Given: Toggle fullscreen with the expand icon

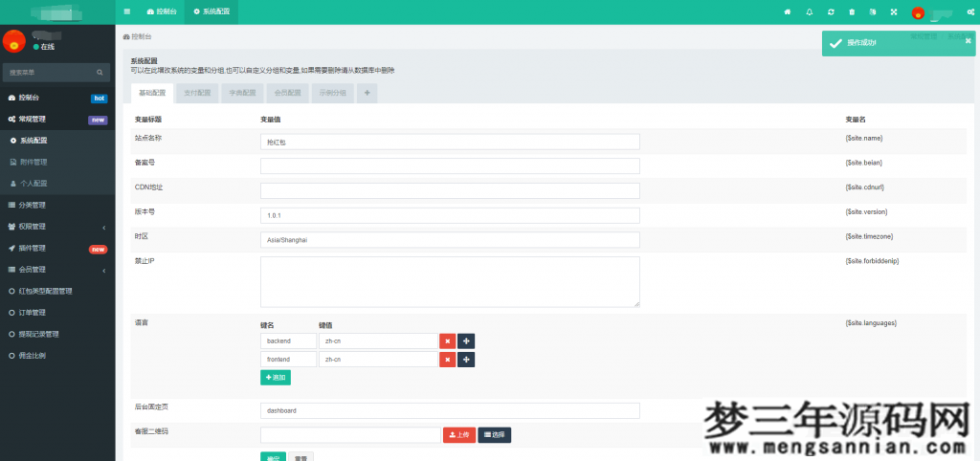Looking at the screenshot, I should click(894, 11).
